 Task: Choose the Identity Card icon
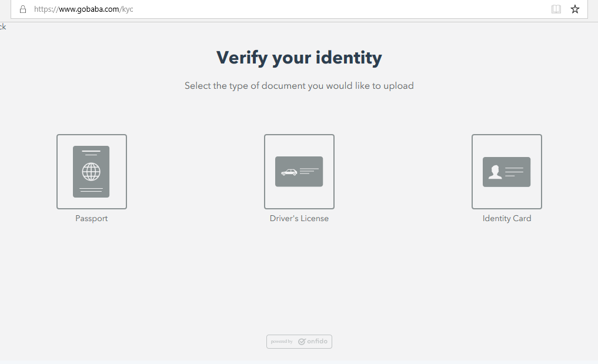pos(506,171)
